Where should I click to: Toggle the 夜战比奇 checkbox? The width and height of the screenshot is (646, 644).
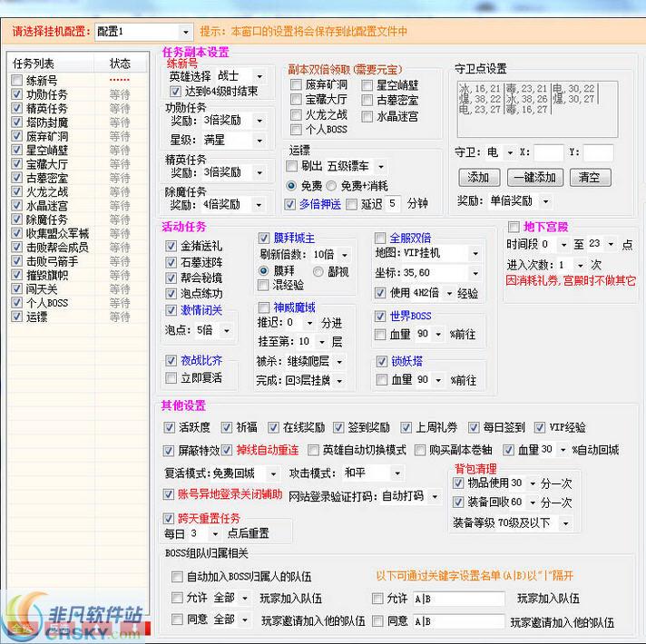coord(171,361)
